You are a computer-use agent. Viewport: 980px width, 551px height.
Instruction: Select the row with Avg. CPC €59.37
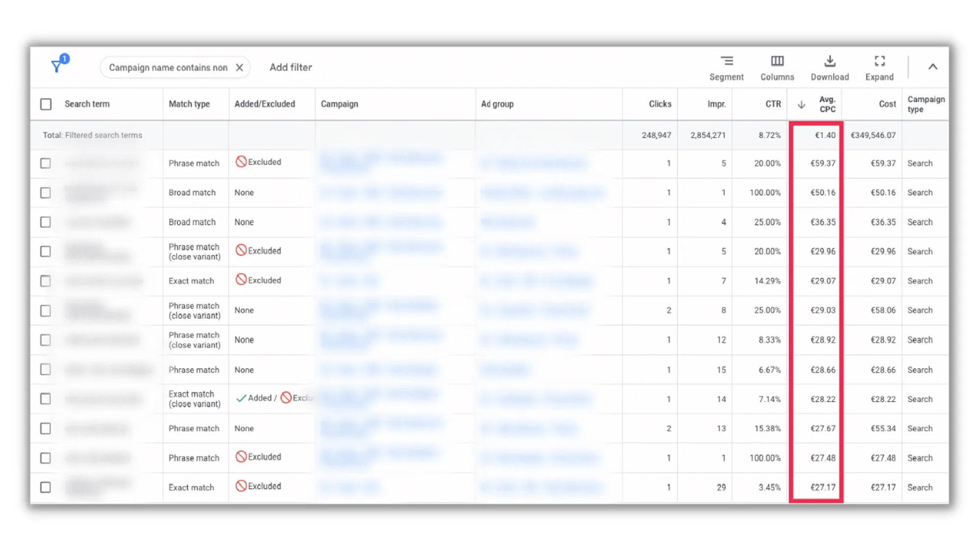[46, 163]
